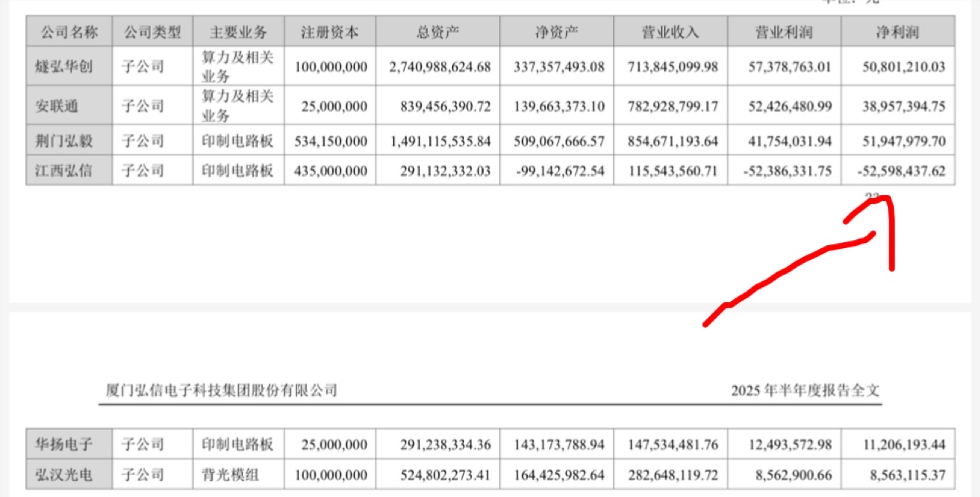
Task: Select net profit 38,957,394.75
Action: [903, 106]
